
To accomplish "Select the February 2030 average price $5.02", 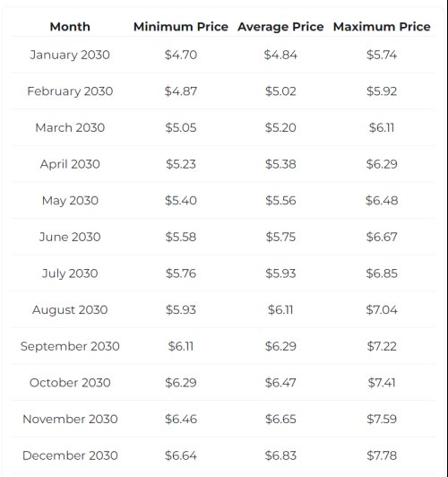I will click(x=280, y=91).
